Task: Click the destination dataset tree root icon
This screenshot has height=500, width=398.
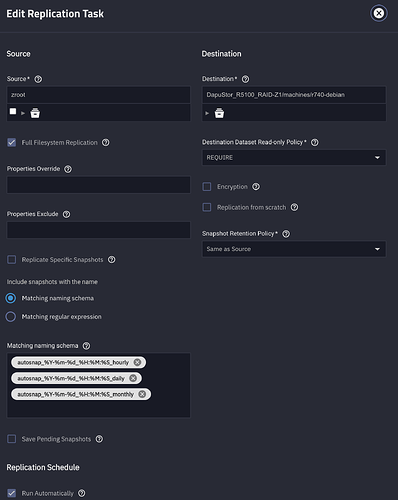Action: [x=219, y=113]
